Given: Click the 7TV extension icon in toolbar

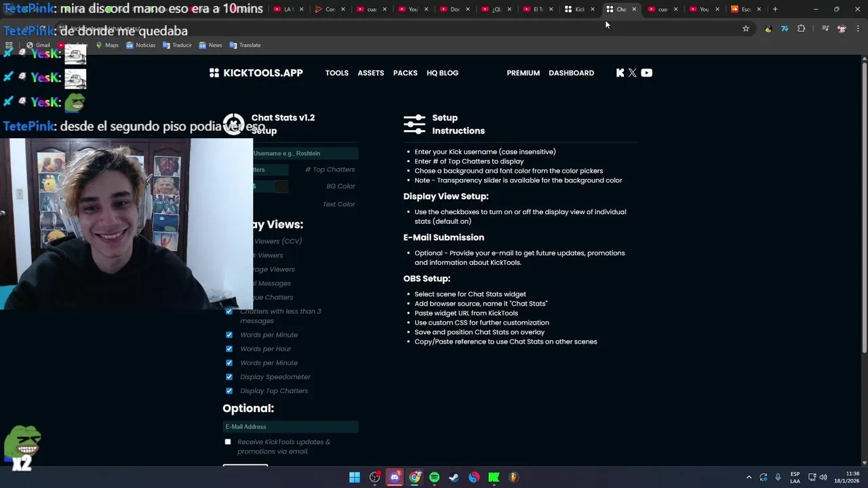Looking at the screenshot, I should (785, 28).
